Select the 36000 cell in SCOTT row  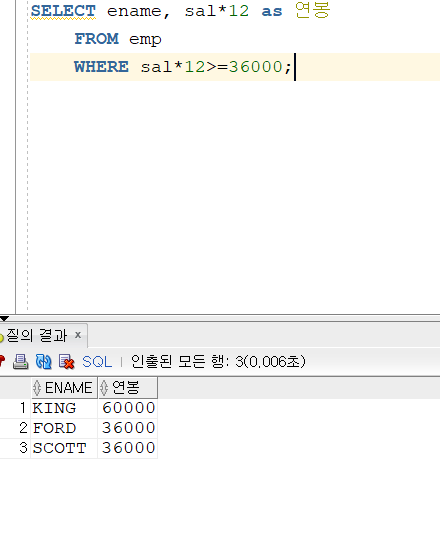tap(128, 448)
